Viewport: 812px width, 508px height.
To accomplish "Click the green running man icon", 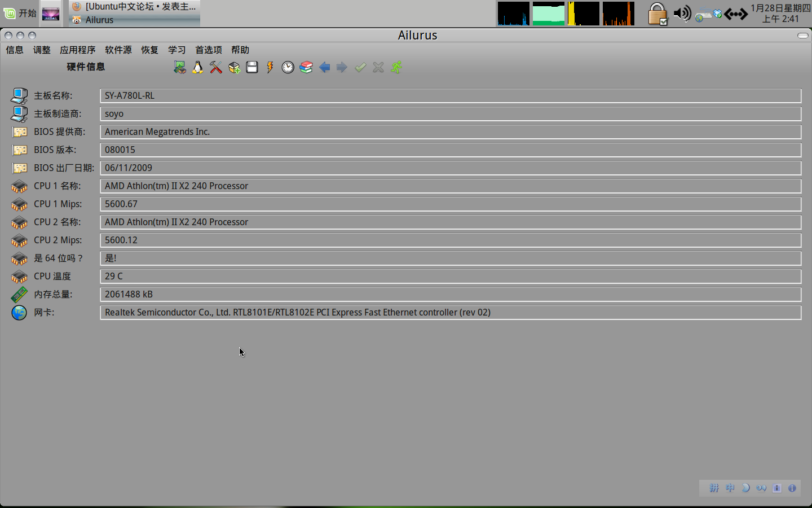I will pyautogui.click(x=396, y=68).
